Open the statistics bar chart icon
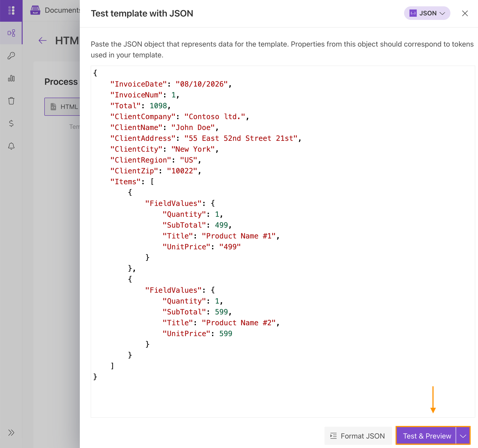 point(11,78)
